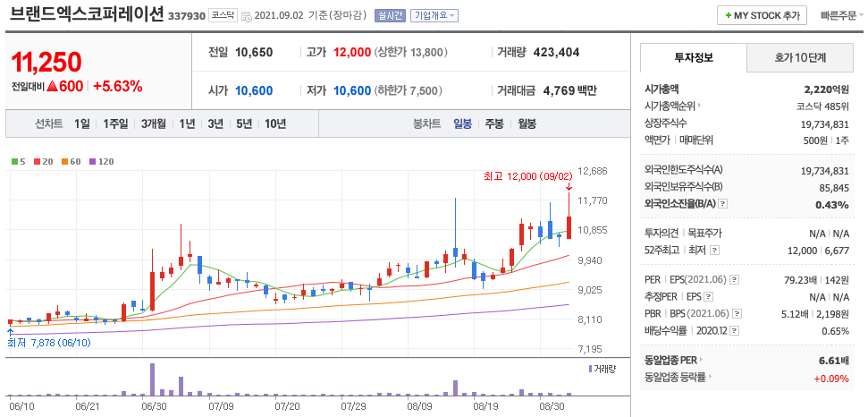Select the 1주일 line chart period
Image resolution: width=868 pixels, height=417 pixels.
[x=115, y=124]
